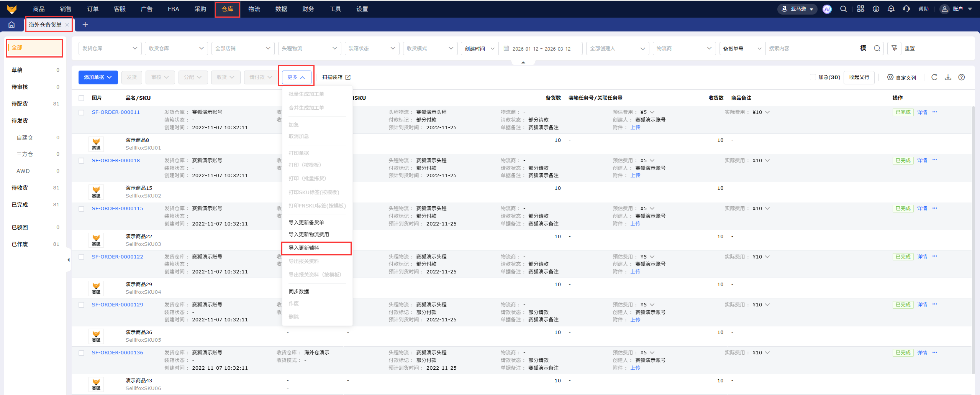Screen dimensions: 980x395
Task: Open the apps grid icon
Action: coord(860,9)
